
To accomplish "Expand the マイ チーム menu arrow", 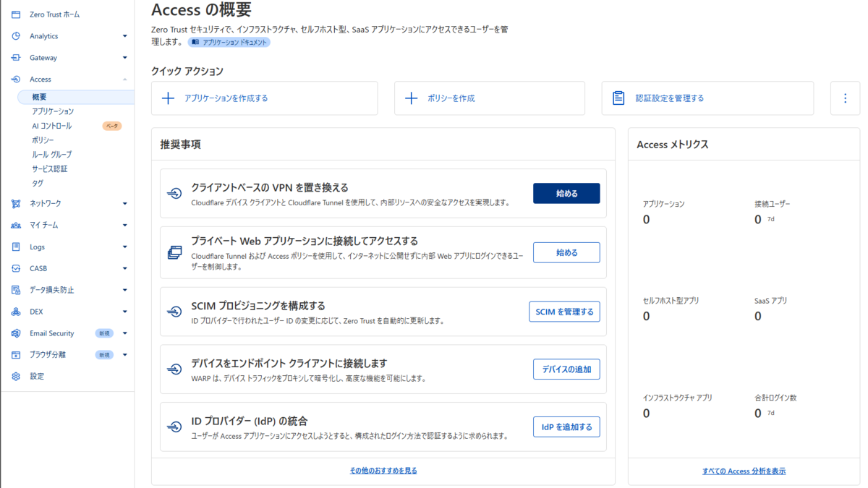I will click(125, 226).
